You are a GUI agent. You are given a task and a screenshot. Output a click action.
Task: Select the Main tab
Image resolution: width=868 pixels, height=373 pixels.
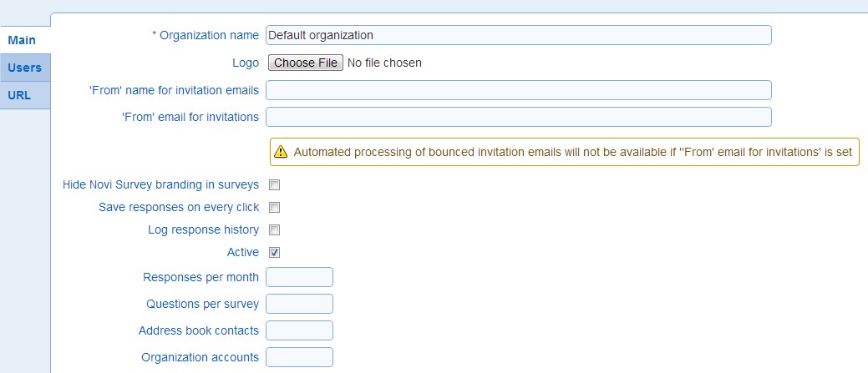25,40
